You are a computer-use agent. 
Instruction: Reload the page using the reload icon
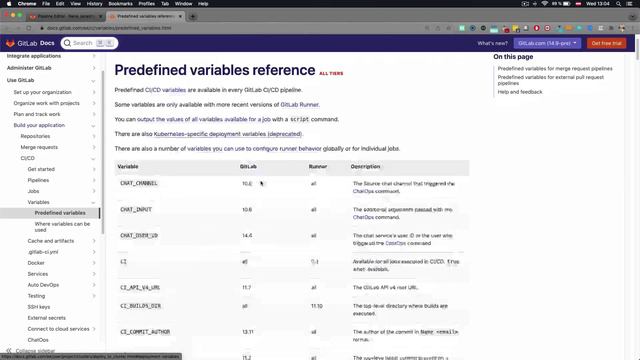(29, 28)
